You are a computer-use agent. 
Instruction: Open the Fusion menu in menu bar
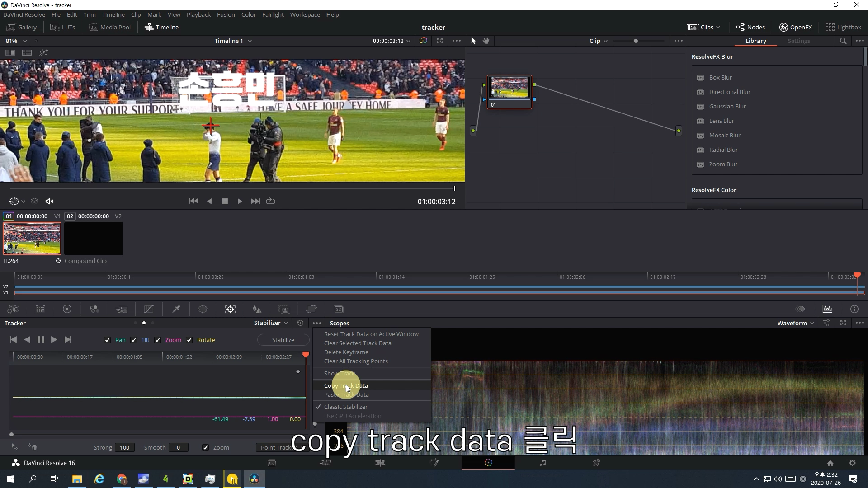click(x=226, y=14)
